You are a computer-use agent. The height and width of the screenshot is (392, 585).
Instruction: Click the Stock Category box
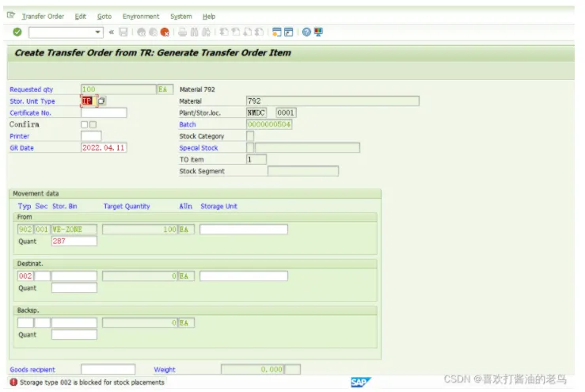tap(250, 136)
